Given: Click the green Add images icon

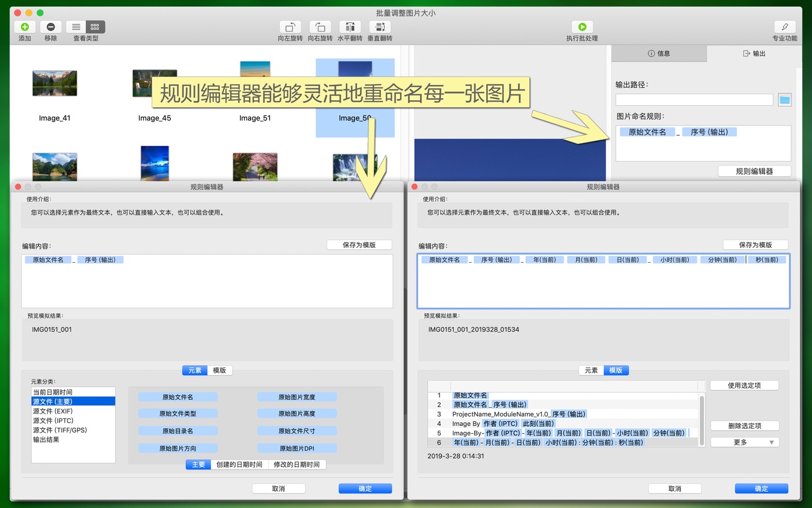Looking at the screenshot, I should point(24,27).
